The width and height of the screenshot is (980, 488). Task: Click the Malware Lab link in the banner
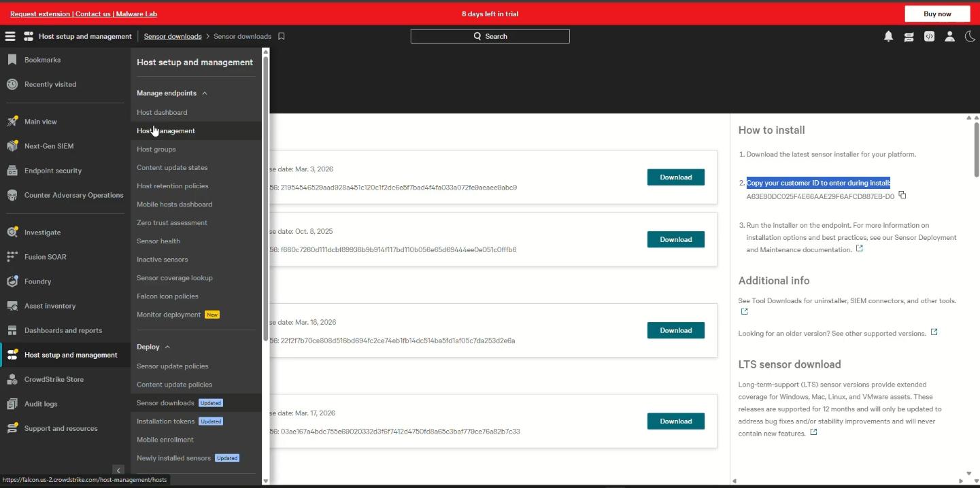[137, 14]
